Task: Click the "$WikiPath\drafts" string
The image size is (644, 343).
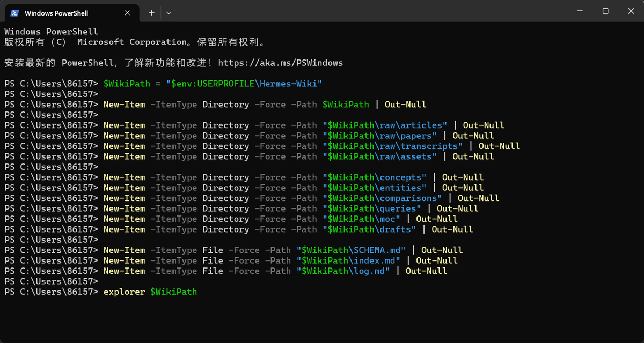Action: coord(369,229)
